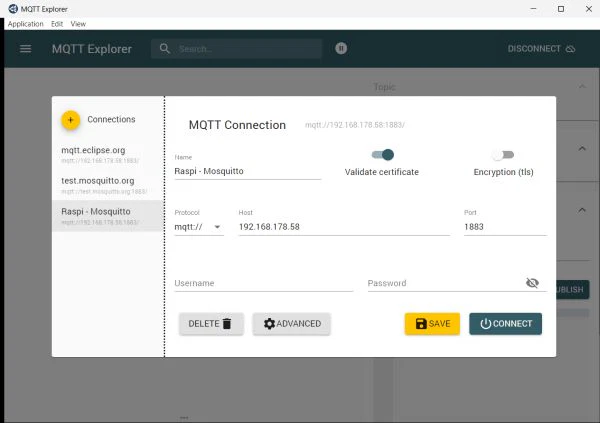Click the MQTT Explorer app icon in title bar
The height and width of the screenshot is (423, 600).
[11, 8]
